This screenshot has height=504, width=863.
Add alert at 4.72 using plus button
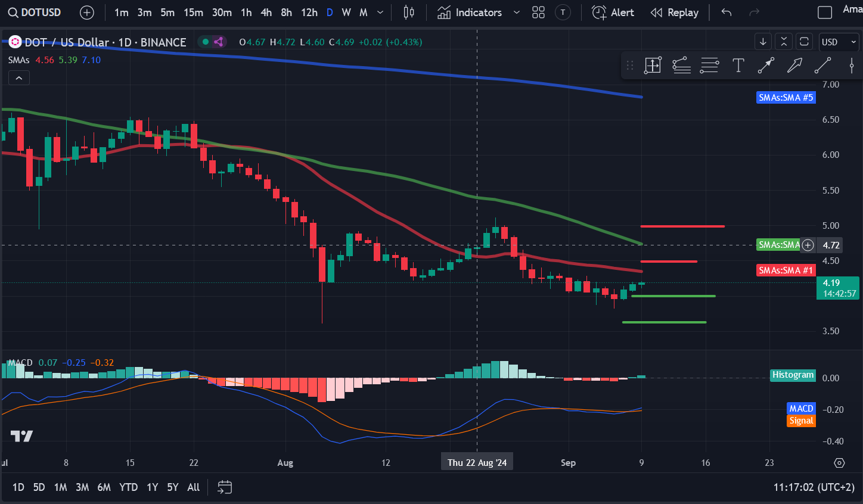click(808, 245)
